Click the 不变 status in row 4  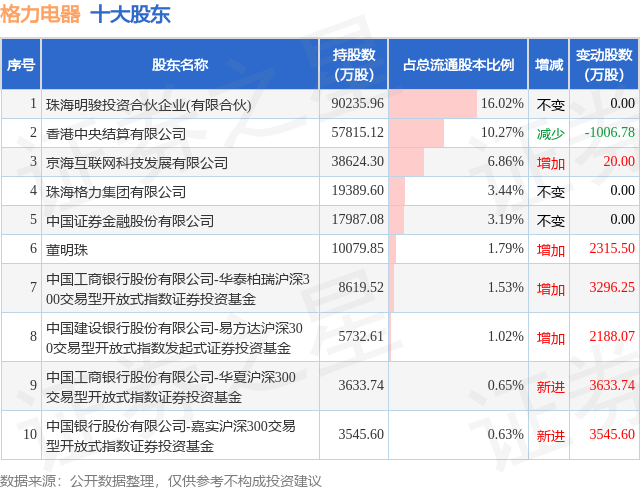551,192
